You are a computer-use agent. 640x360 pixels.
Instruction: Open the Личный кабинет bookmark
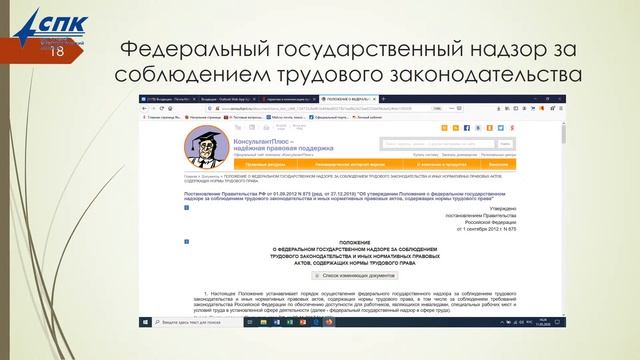click(x=367, y=117)
